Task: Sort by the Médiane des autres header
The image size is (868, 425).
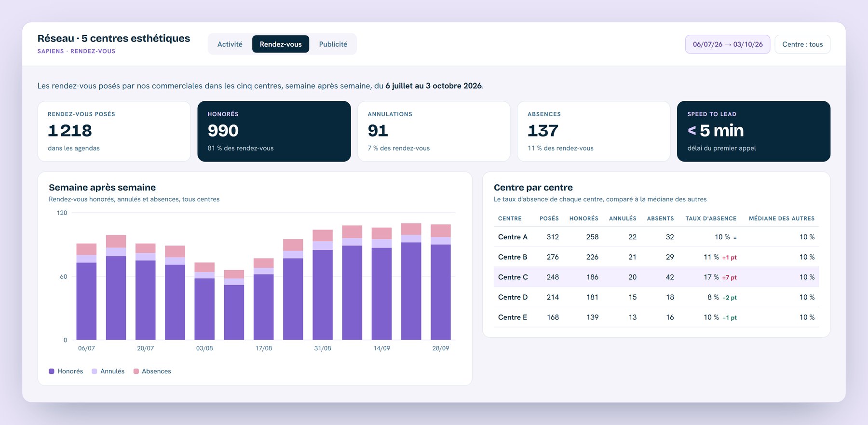Action: 782,219
